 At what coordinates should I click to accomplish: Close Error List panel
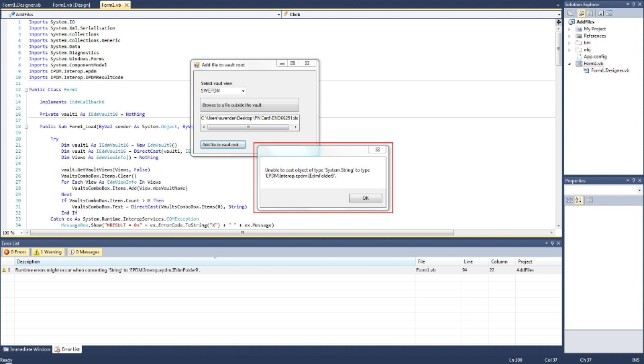click(558, 243)
